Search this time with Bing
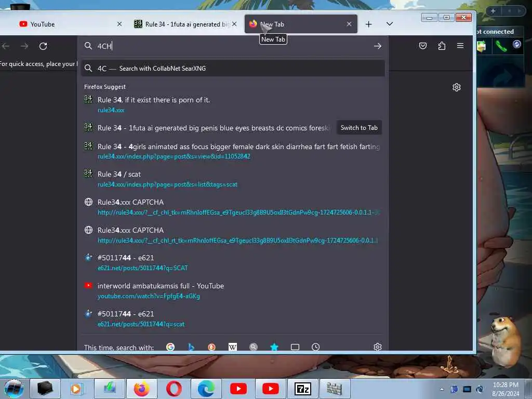Viewport: 532px width, 399px height. [191, 347]
